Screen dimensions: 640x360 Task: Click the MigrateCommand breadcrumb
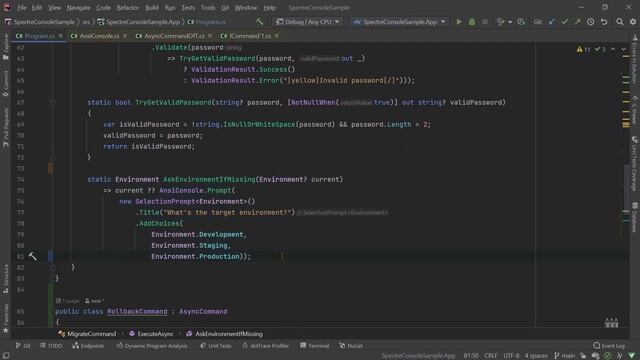point(87,334)
